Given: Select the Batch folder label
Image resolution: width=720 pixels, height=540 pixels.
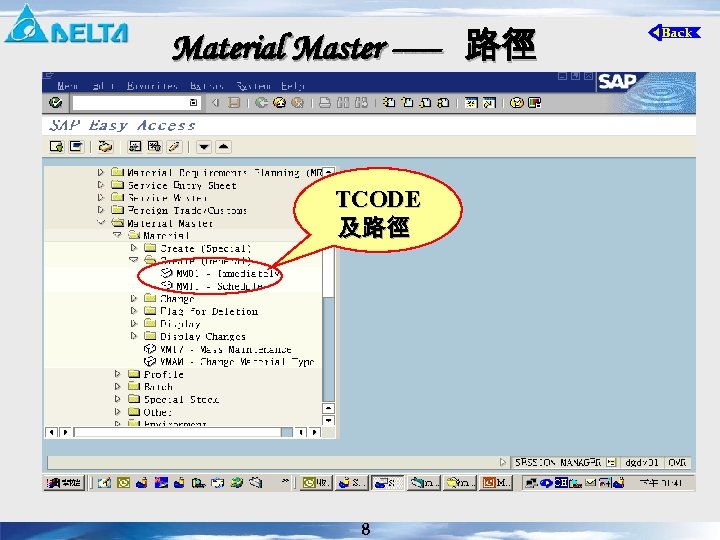Looking at the screenshot, I should coord(158,387).
